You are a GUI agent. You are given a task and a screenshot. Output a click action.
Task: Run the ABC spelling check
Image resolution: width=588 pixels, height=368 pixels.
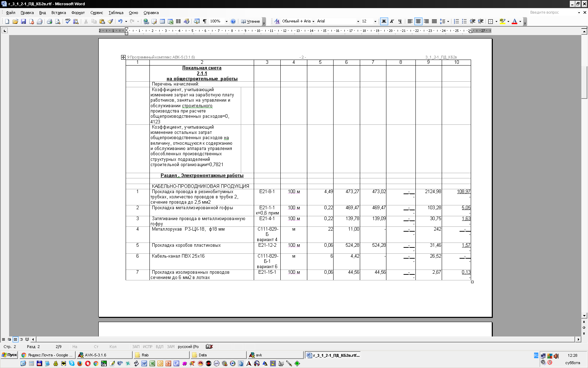click(x=68, y=21)
